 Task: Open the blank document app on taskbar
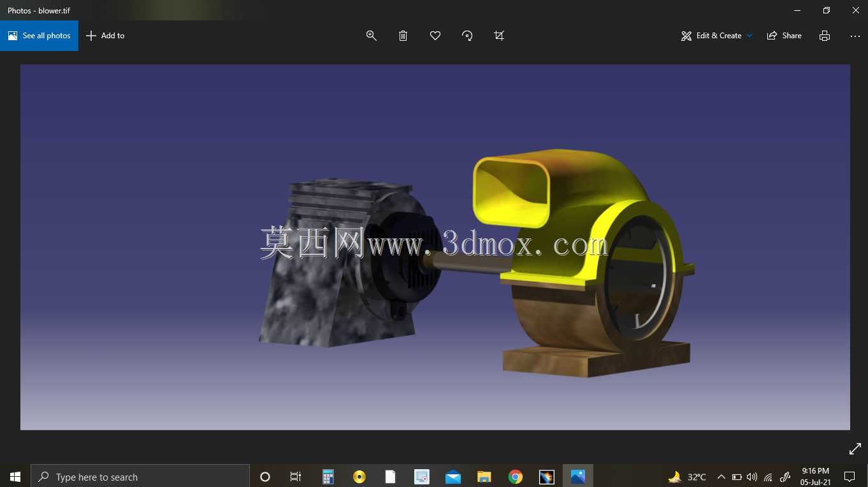coord(391,476)
